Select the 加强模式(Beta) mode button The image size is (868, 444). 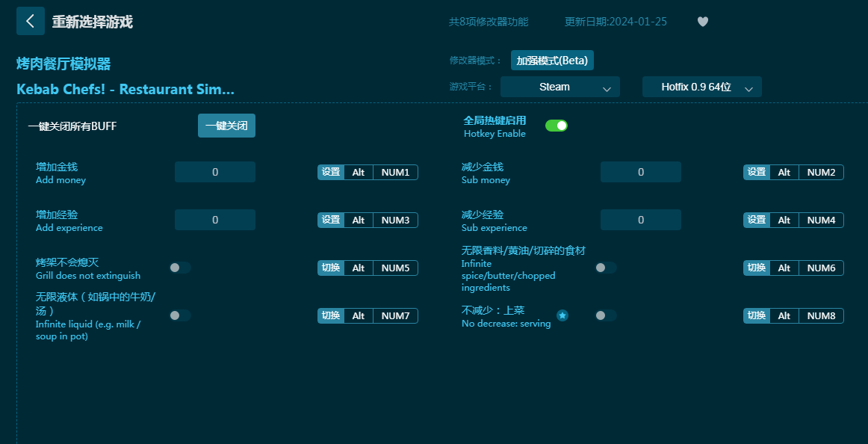point(552,61)
